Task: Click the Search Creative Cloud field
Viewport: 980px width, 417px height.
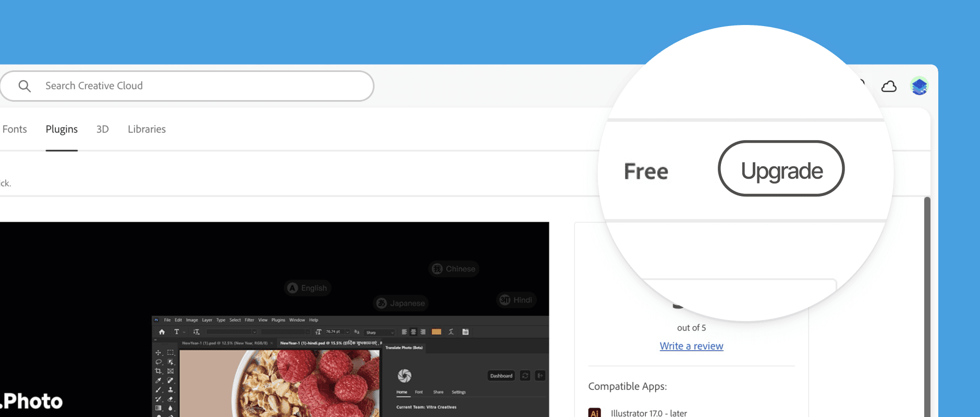Action: click(x=187, y=86)
